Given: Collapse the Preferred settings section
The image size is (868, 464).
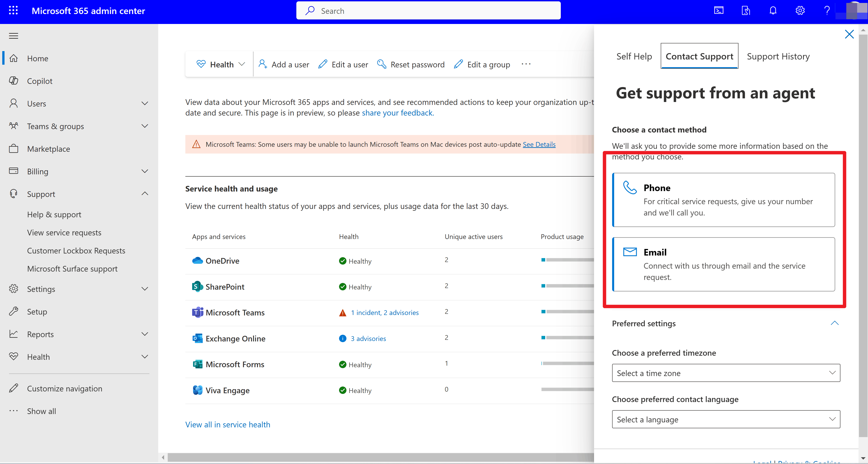Looking at the screenshot, I should pos(834,323).
